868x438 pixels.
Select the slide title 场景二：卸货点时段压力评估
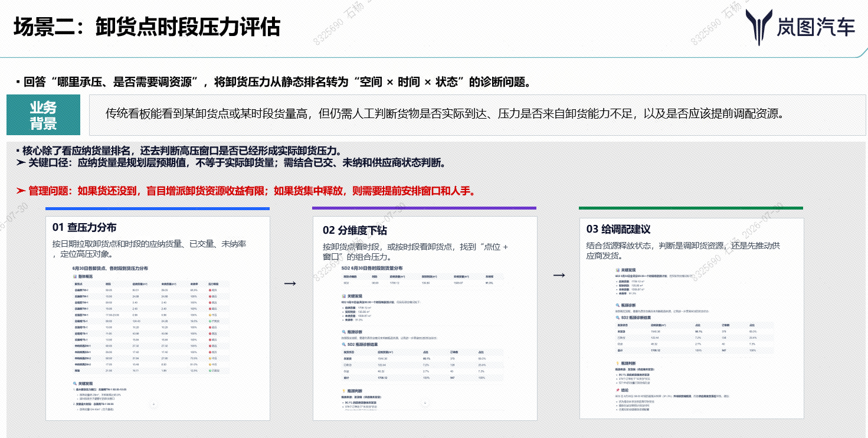click(147, 27)
